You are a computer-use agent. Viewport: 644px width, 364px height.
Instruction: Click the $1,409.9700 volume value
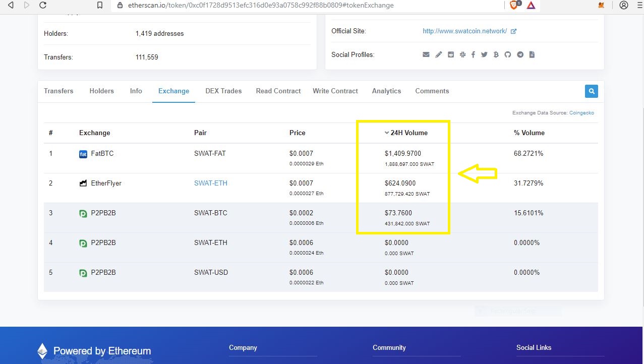point(403,153)
